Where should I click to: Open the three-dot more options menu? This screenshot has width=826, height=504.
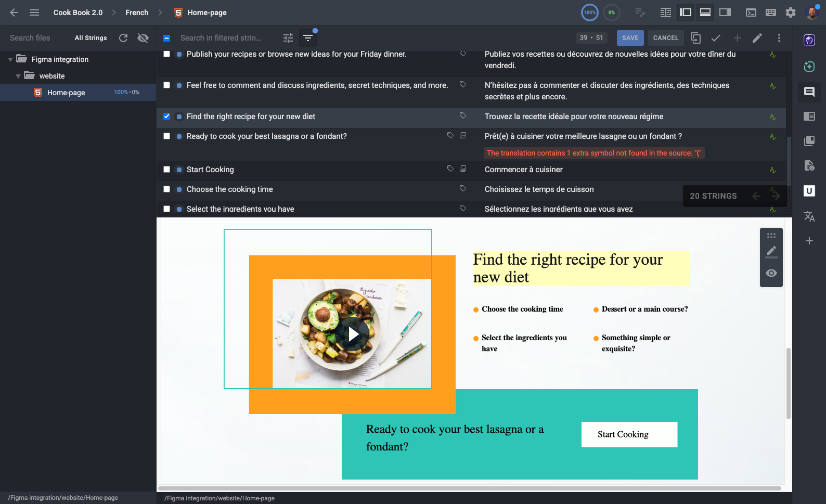779,38
